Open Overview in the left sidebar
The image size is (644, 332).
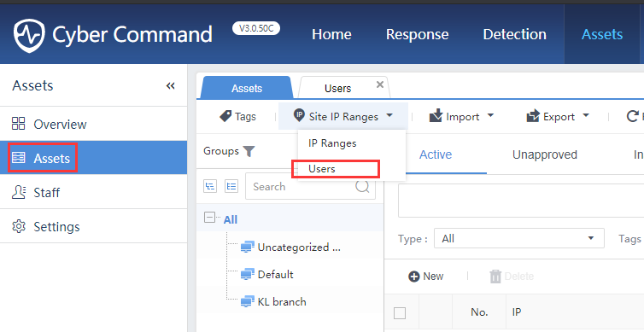[93, 124]
